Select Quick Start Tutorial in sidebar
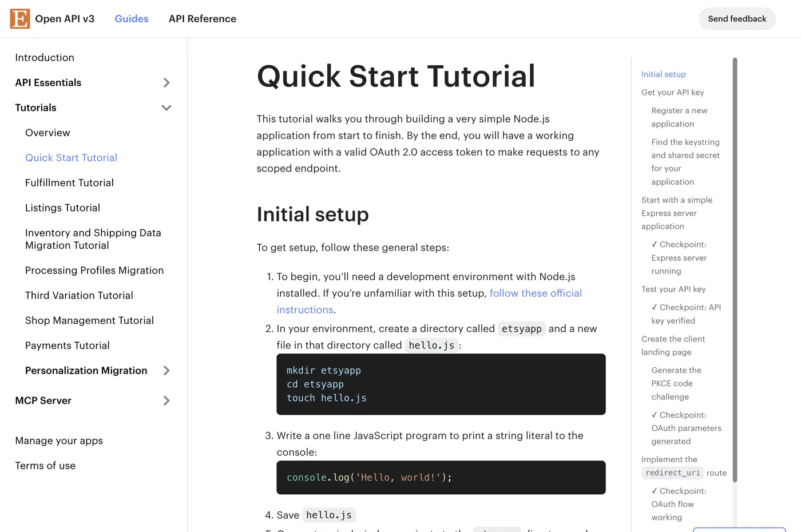This screenshot has width=801, height=532. pos(71,158)
